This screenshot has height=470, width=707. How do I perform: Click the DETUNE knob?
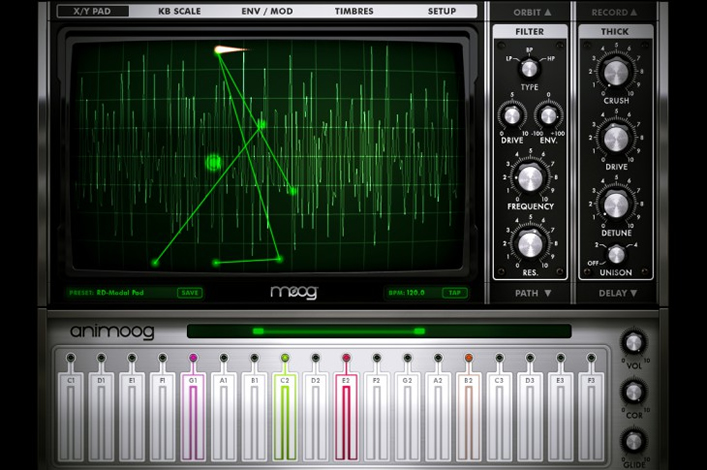coord(616,205)
